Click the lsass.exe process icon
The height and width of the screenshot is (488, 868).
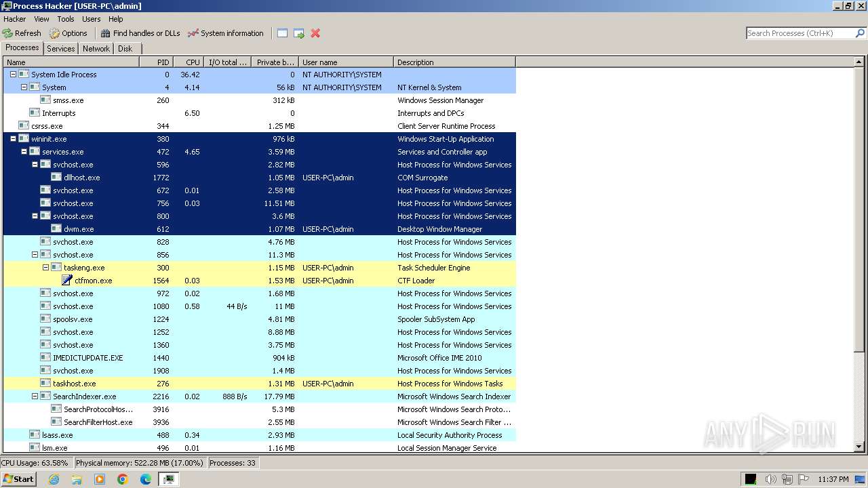pos(35,434)
